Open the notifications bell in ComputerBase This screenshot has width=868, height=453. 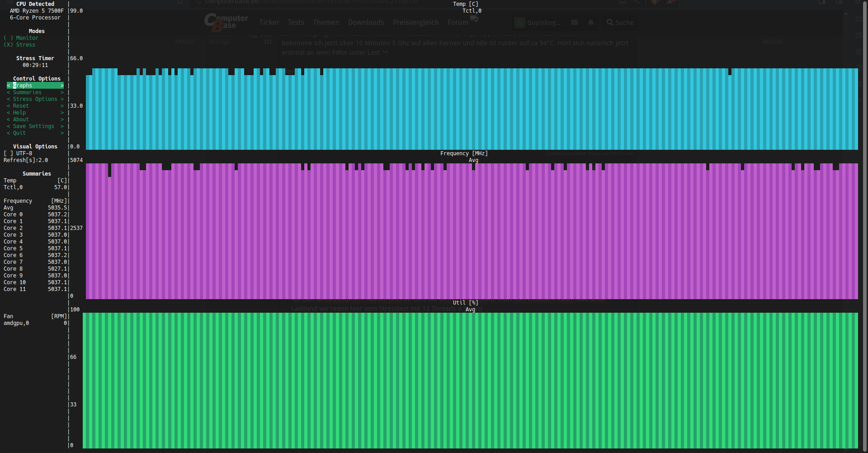tap(591, 22)
